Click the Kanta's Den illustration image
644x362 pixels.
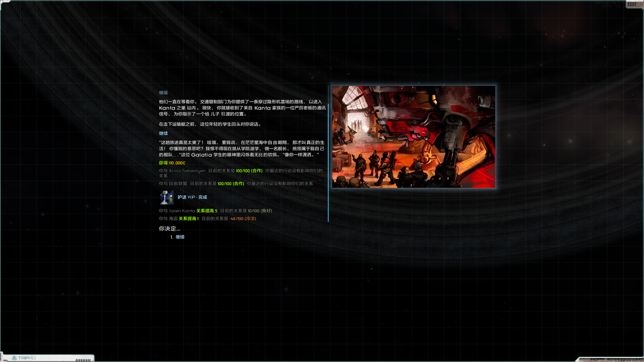(x=414, y=137)
